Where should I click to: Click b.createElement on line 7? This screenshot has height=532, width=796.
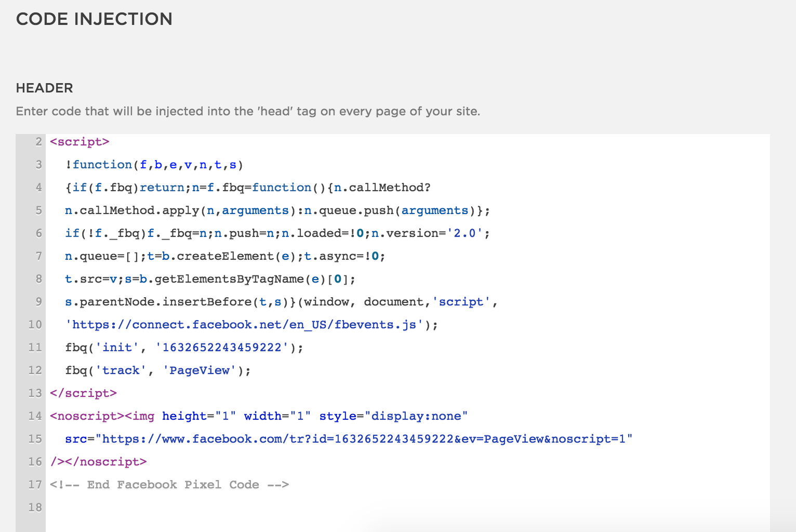pyautogui.click(x=217, y=256)
